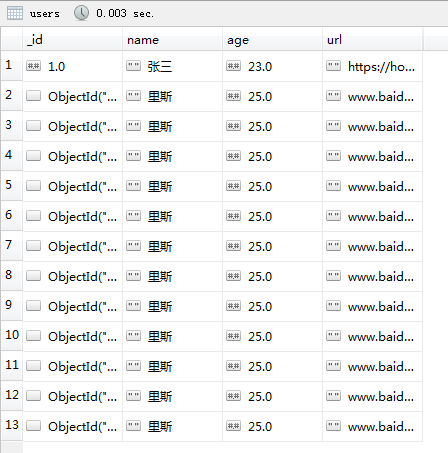Select the www.baid... url in row 13
Image resolution: width=448 pixels, height=453 pixels.
(381, 427)
